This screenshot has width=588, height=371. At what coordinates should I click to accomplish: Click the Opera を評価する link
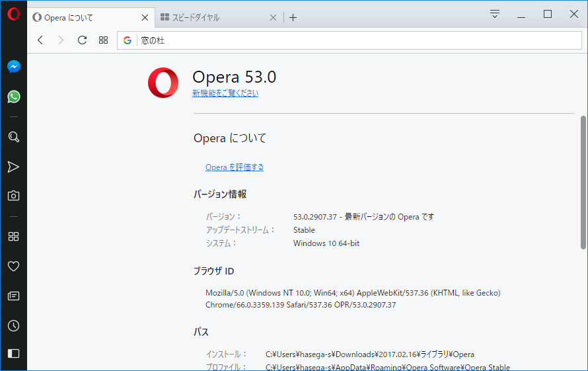tap(235, 167)
